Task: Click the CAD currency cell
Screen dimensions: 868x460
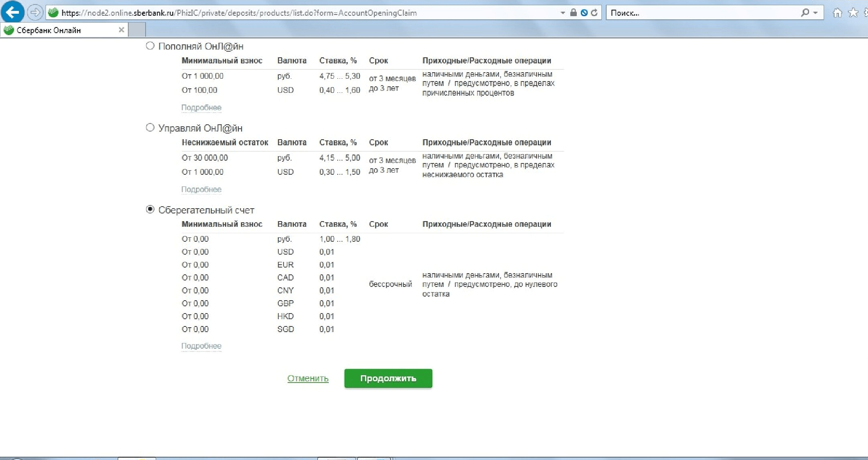Action: click(x=285, y=278)
